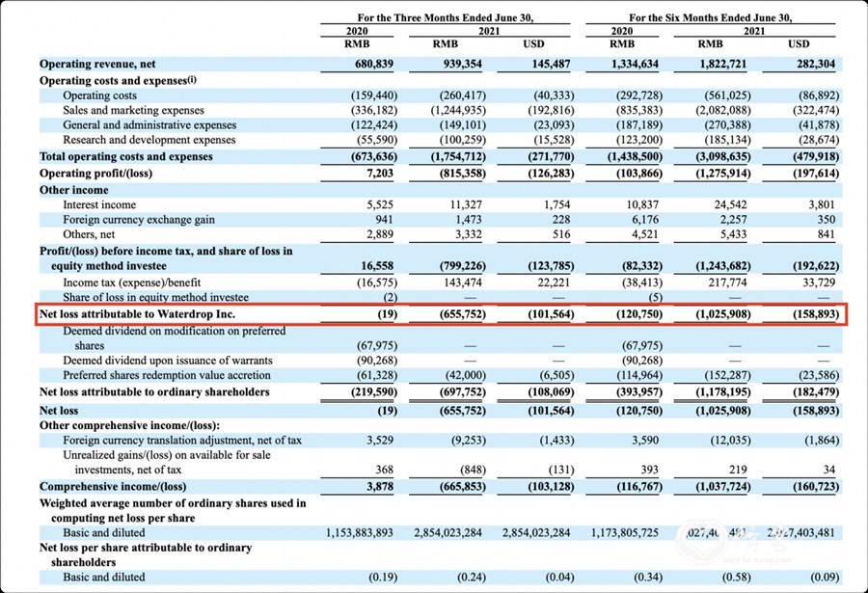Select the "Interest income" row label
Image resolution: width=868 pixels, height=593 pixels.
tap(99, 204)
